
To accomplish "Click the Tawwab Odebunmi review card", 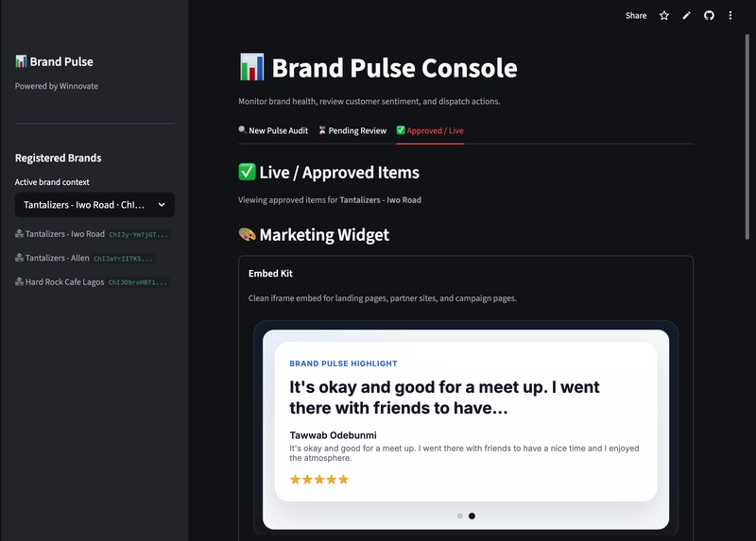I will coord(466,421).
